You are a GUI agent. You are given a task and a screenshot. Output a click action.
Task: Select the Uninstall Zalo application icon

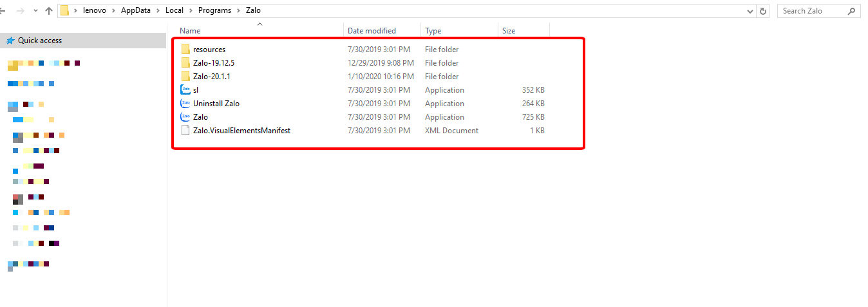pyautogui.click(x=185, y=104)
